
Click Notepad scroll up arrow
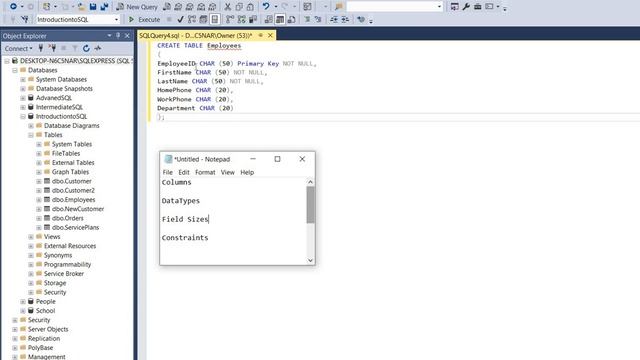click(310, 182)
